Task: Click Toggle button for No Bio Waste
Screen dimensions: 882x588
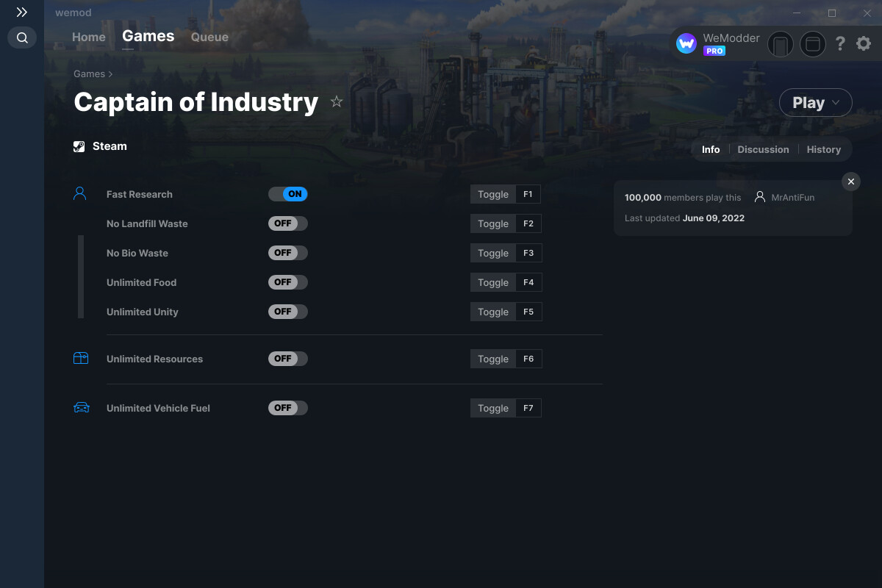Action: point(493,253)
